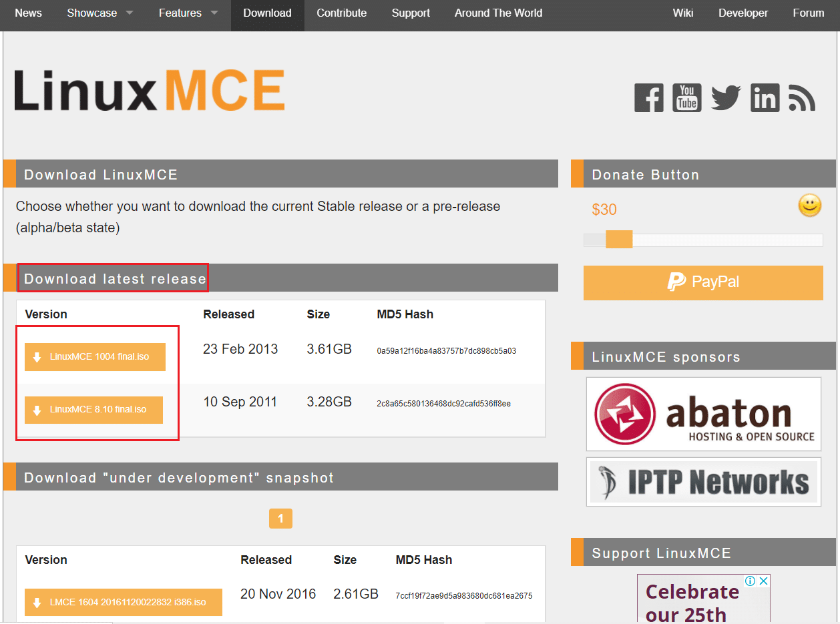Expand the Features dropdown
The width and height of the screenshot is (840, 624).
(180, 12)
